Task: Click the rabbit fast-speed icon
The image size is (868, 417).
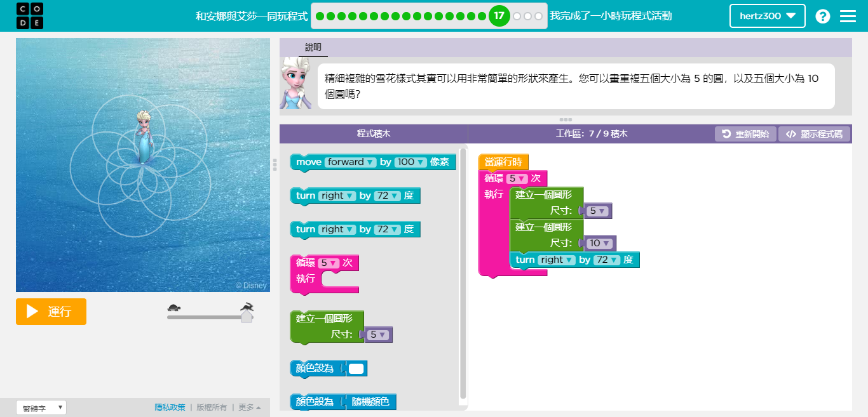Action: [247, 307]
